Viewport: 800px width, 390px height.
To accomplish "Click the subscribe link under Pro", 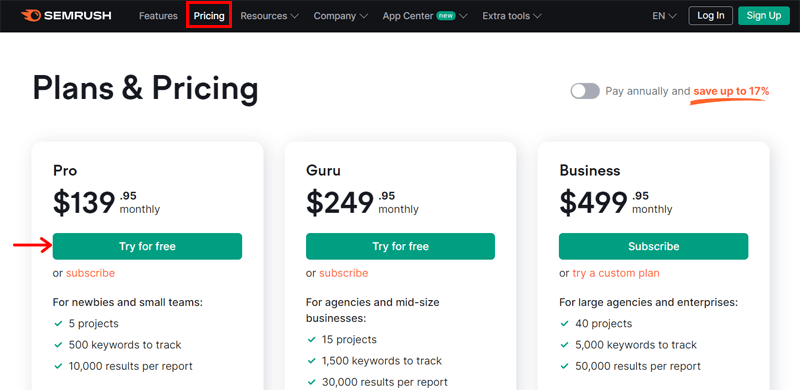I will click(x=90, y=273).
